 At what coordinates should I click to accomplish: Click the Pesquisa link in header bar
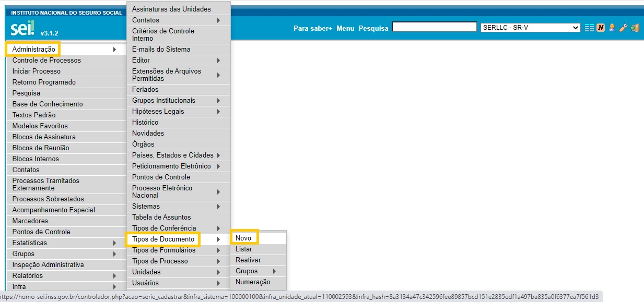[373, 28]
